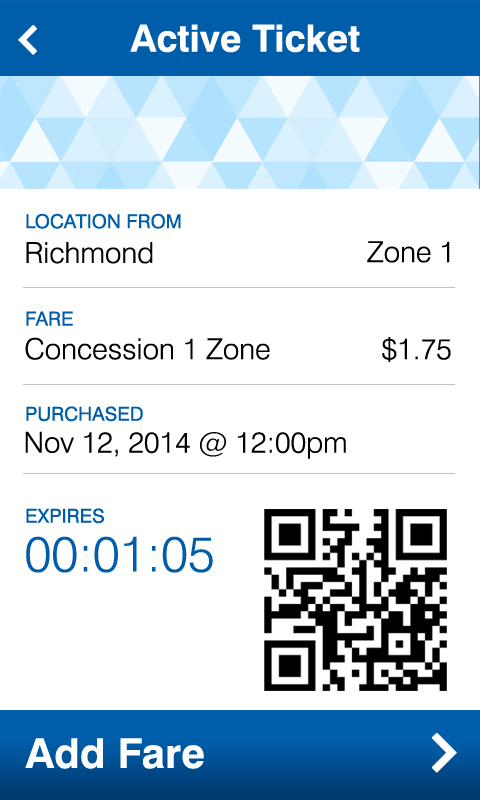Tap the FARE section heading
The width and height of the screenshot is (480, 800).
[x=49, y=319]
